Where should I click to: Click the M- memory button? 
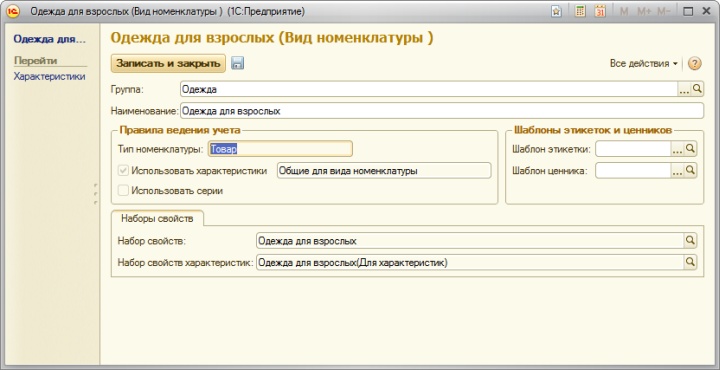[664, 11]
